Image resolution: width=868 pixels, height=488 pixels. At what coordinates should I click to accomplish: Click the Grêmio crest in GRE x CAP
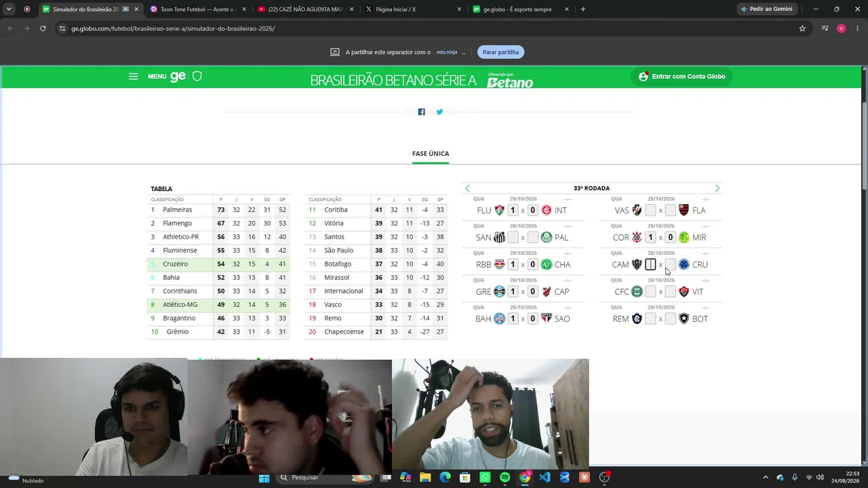point(499,291)
